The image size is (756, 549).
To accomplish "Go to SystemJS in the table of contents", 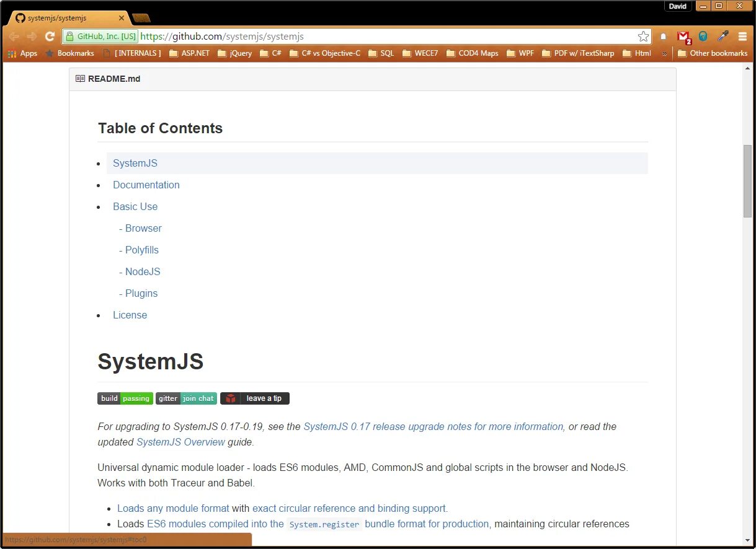I will click(x=135, y=164).
